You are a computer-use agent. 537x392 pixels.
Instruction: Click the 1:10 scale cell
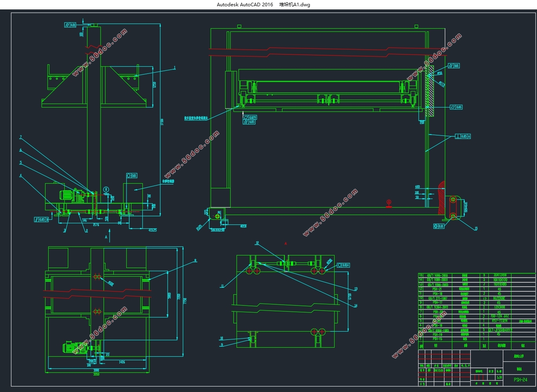(x=499, y=377)
